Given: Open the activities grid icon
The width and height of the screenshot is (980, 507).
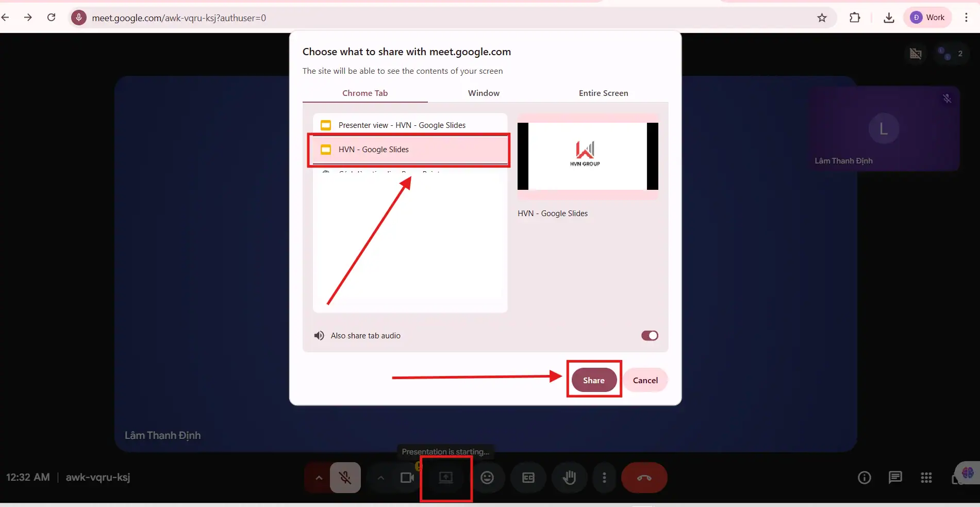Looking at the screenshot, I should 926,478.
